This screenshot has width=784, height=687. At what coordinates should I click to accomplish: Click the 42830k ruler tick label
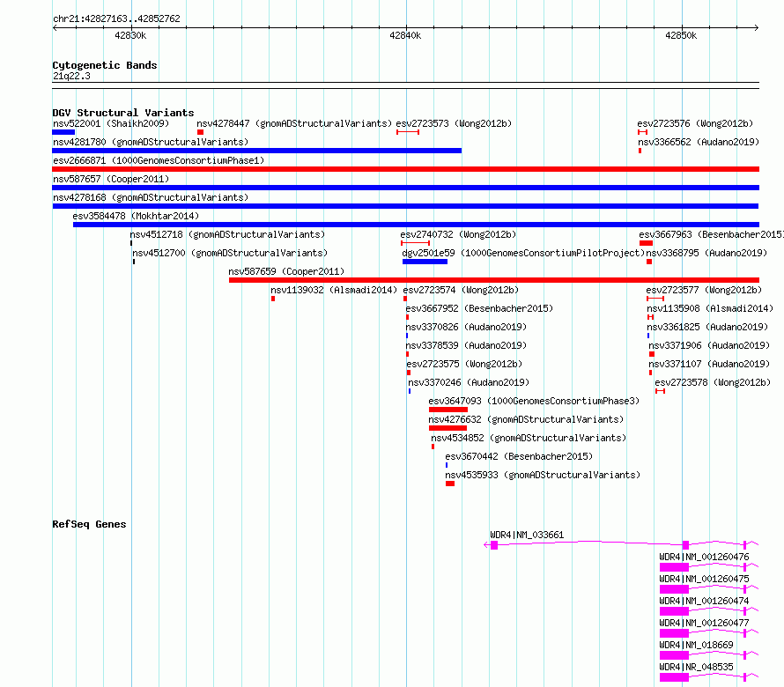tap(130, 35)
